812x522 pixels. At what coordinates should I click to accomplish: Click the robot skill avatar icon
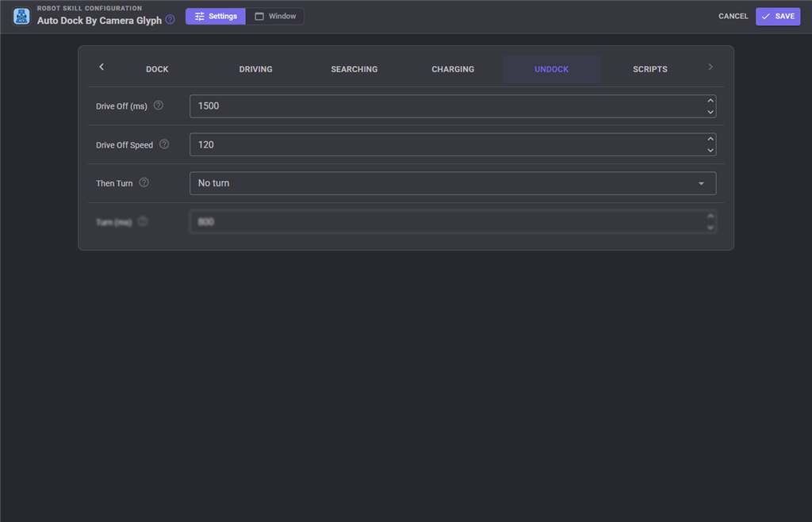click(21, 17)
